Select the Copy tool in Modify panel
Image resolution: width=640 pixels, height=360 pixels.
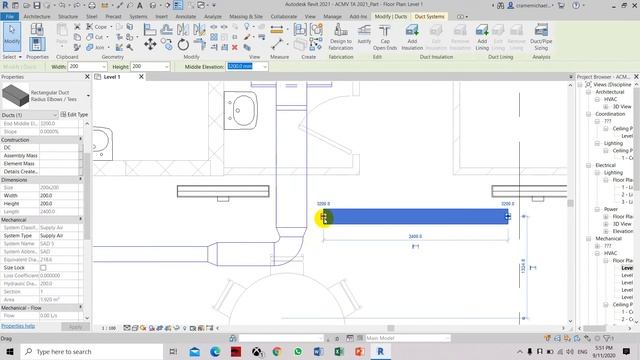[167, 44]
